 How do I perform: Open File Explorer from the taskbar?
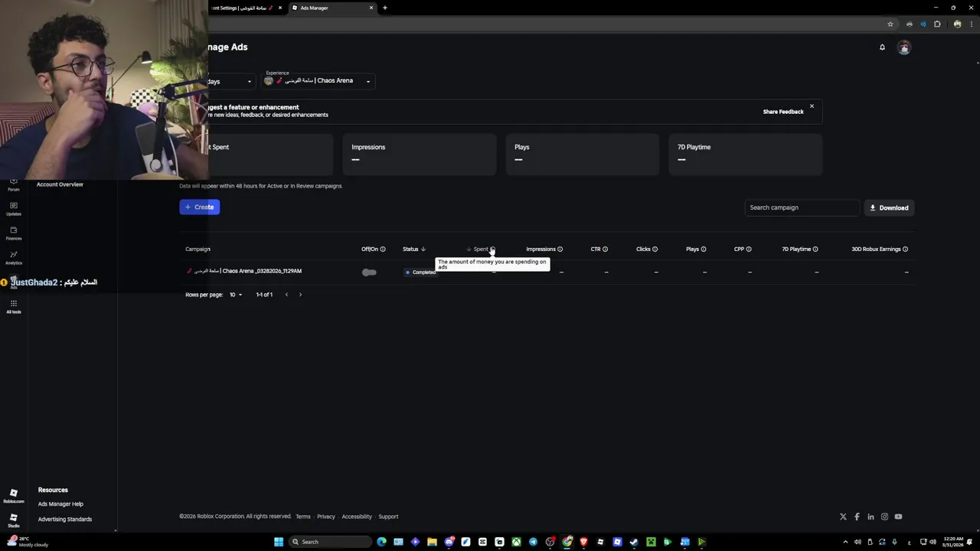coord(432,542)
